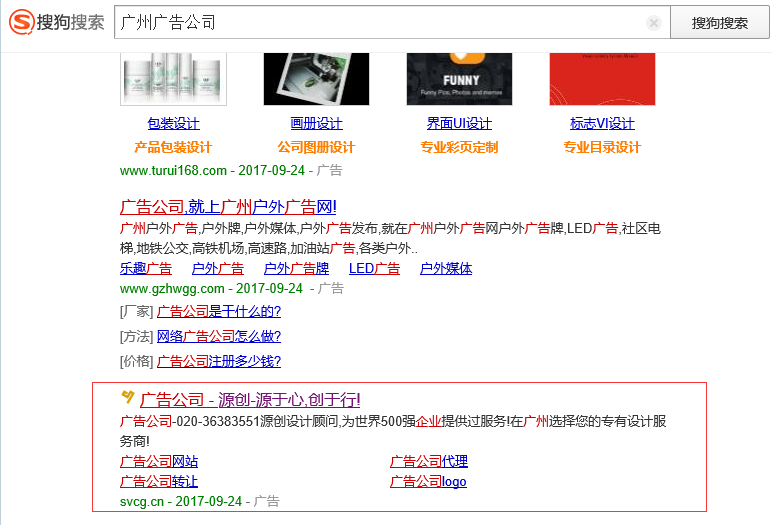The height and width of the screenshot is (525, 772).
Task: Open the 标志VI设计 link
Action: pyautogui.click(x=602, y=123)
